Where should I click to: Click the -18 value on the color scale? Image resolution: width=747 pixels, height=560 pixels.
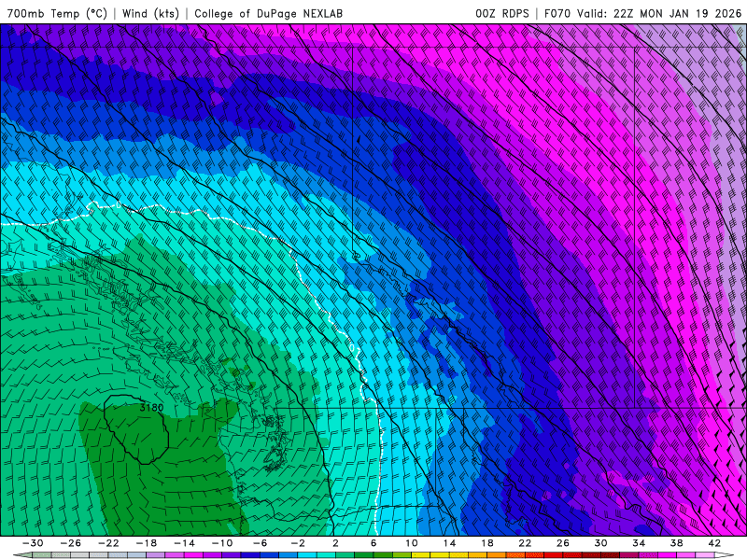click(147, 543)
